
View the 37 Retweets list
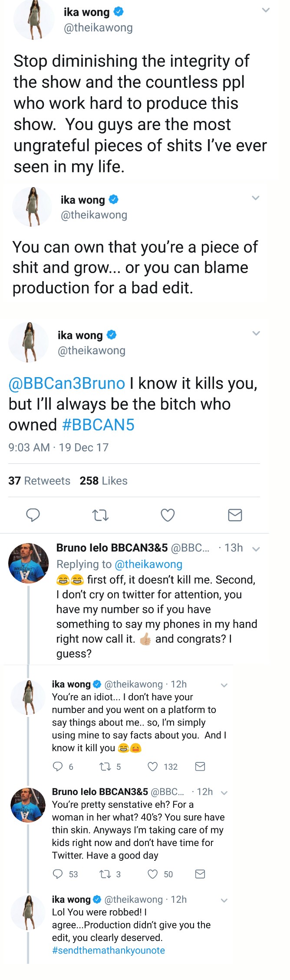pyautogui.click(x=39, y=481)
